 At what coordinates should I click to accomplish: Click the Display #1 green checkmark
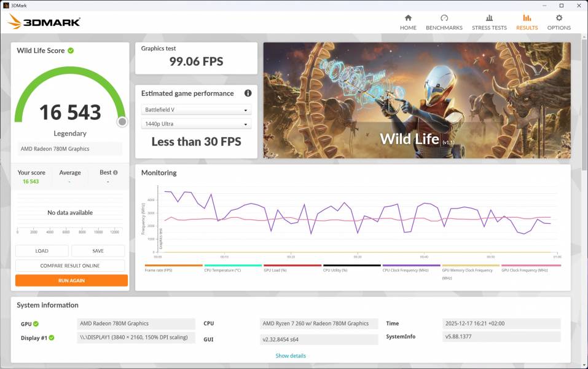[52, 338]
